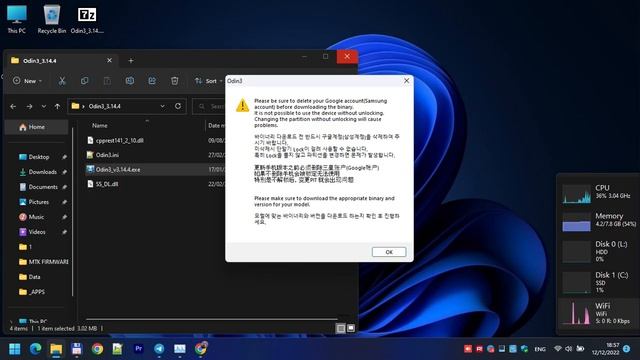The height and width of the screenshot is (360, 640).
Task: Click the horizontal scrollbar in Explorer
Action: (x=211, y=319)
